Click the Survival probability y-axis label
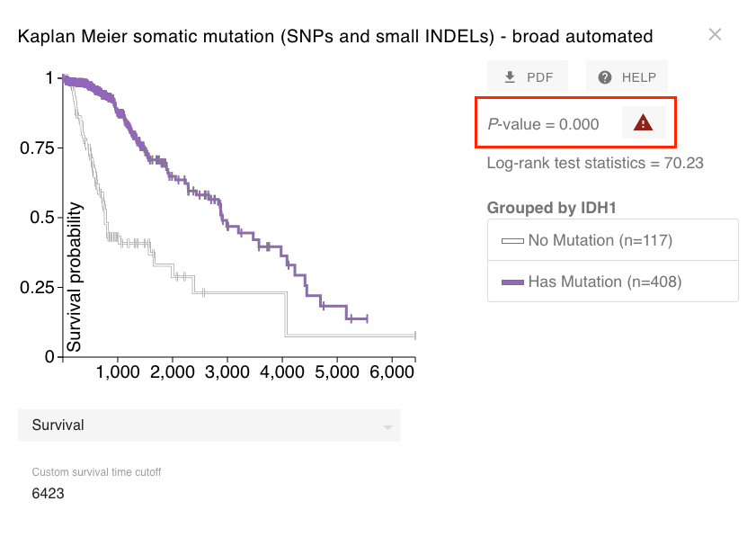756x546 pixels. [76, 276]
